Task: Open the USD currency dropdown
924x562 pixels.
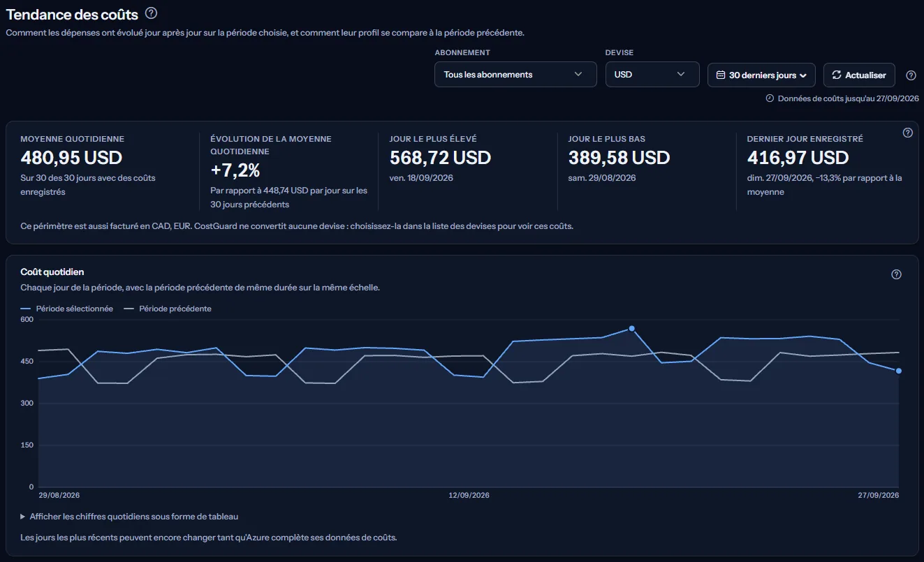Action: pyautogui.click(x=652, y=75)
